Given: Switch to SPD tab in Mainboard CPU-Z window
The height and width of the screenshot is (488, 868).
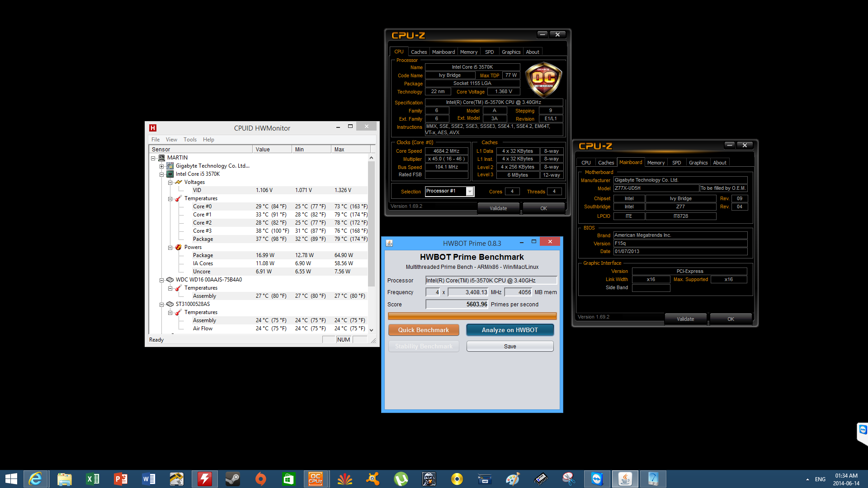Looking at the screenshot, I should pos(676,163).
